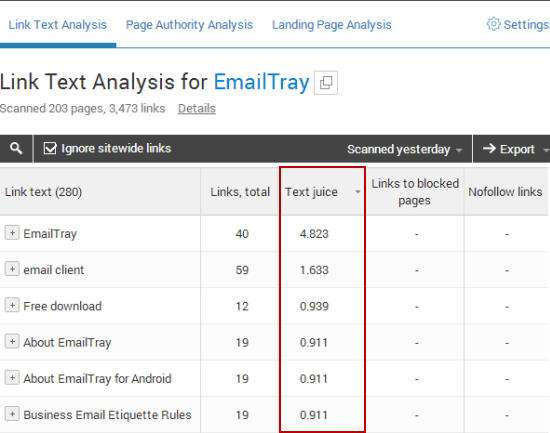This screenshot has height=433, width=550.
Task: Click the 'Scanned 203 pages, 3,473 links' text
Action: (x=82, y=108)
